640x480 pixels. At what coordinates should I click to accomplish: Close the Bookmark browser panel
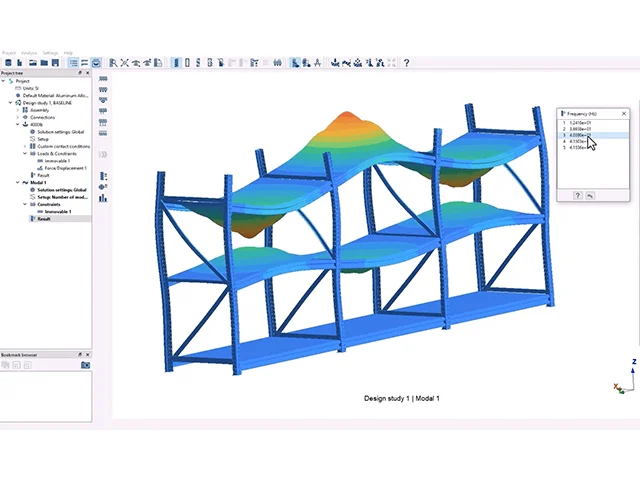[x=87, y=355]
